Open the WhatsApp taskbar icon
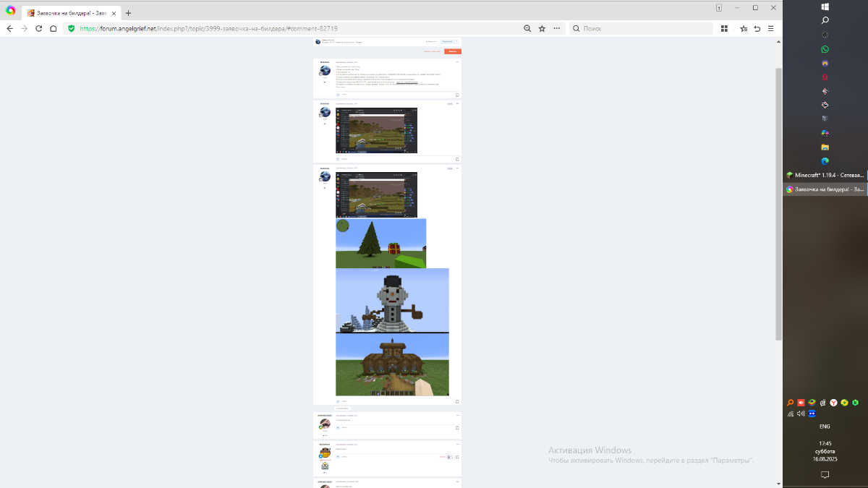This screenshot has height=488, width=868. (825, 49)
